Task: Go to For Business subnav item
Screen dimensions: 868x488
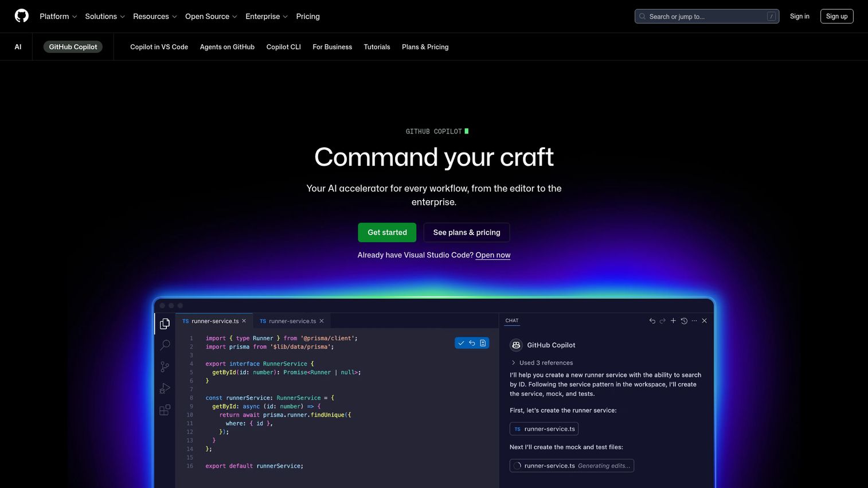Action: click(x=332, y=47)
